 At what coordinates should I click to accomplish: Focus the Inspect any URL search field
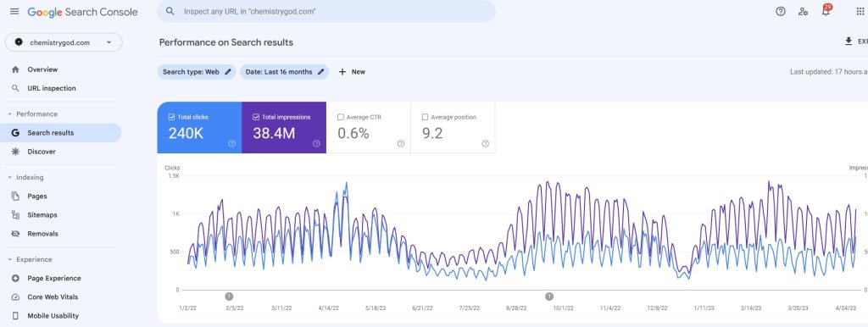[x=326, y=11]
